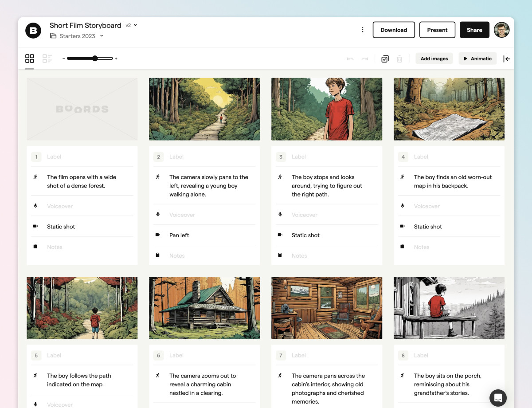Switch to grid view layout
The width and height of the screenshot is (532, 408).
coord(30,59)
